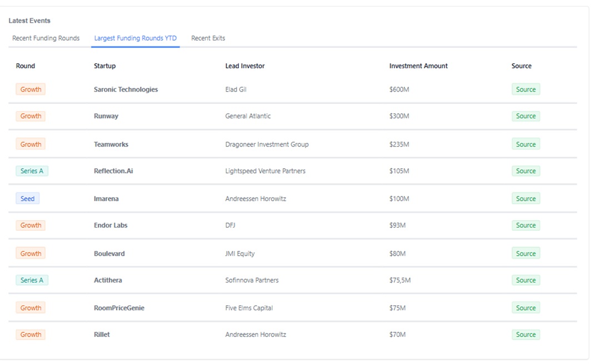The width and height of the screenshot is (611, 364).
Task: Select the Seed badge for Imarena
Action: pos(28,199)
